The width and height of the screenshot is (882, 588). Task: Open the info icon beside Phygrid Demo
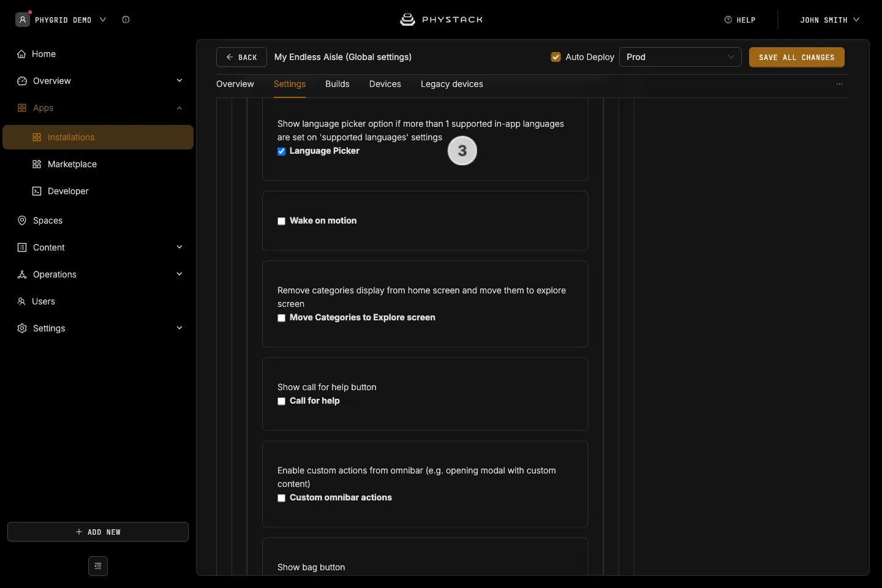coord(126,20)
